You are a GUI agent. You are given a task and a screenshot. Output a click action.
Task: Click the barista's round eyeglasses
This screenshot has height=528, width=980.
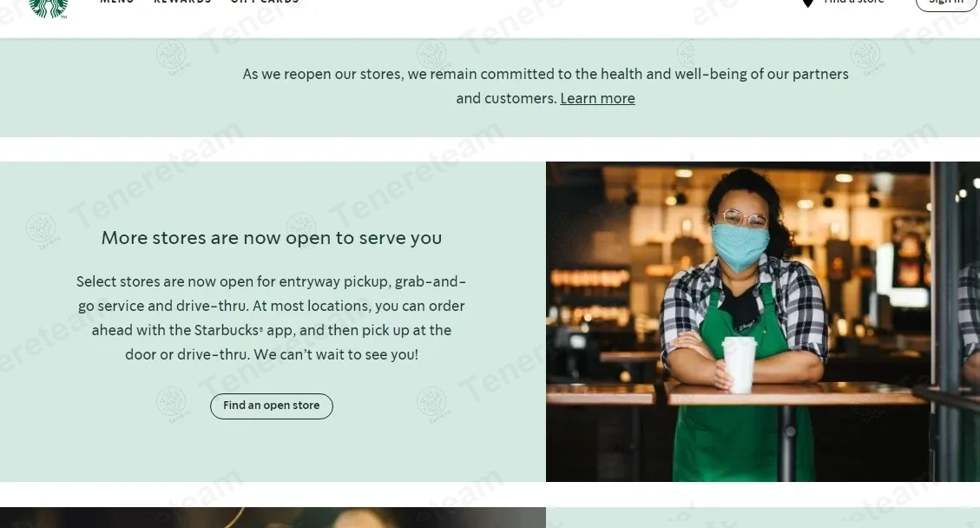tap(742, 218)
